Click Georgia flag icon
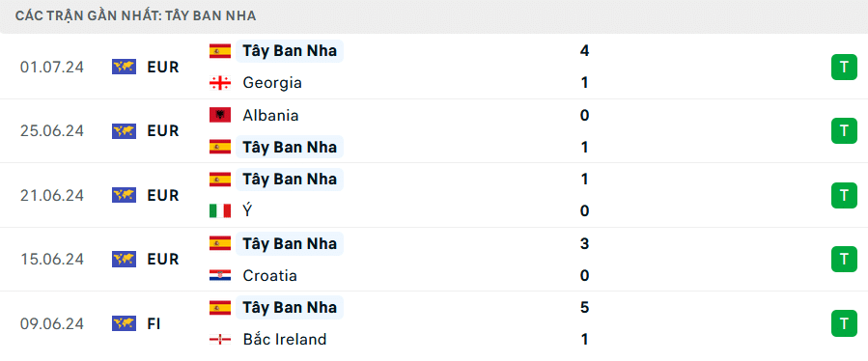 click(x=220, y=83)
